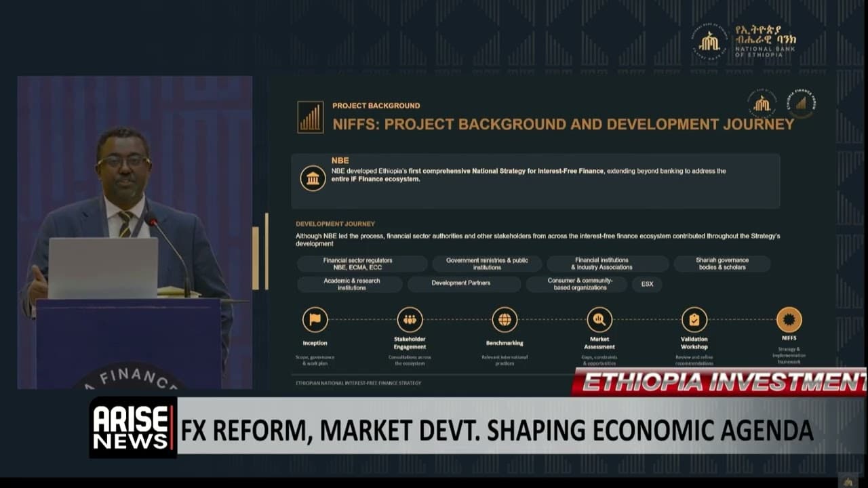Select the Financial institutions & Industry Associations pill
Image resolution: width=868 pixels, height=488 pixels.
(608, 264)
